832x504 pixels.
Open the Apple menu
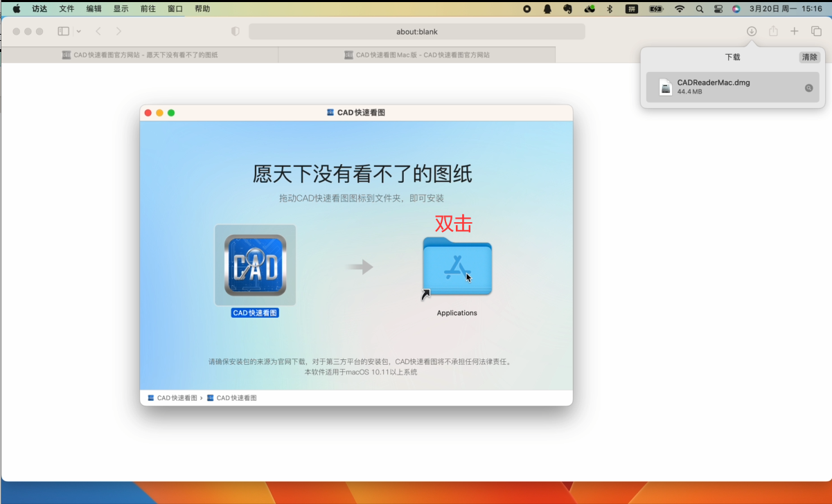tap(17, 9)
